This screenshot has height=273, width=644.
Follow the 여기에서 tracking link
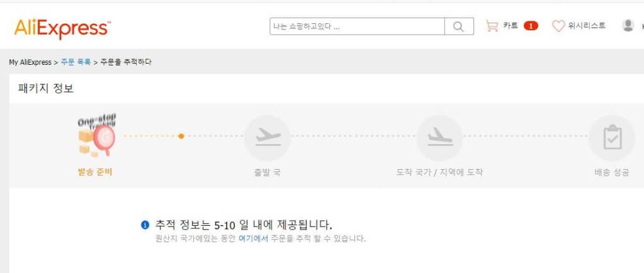click(253, 238)
